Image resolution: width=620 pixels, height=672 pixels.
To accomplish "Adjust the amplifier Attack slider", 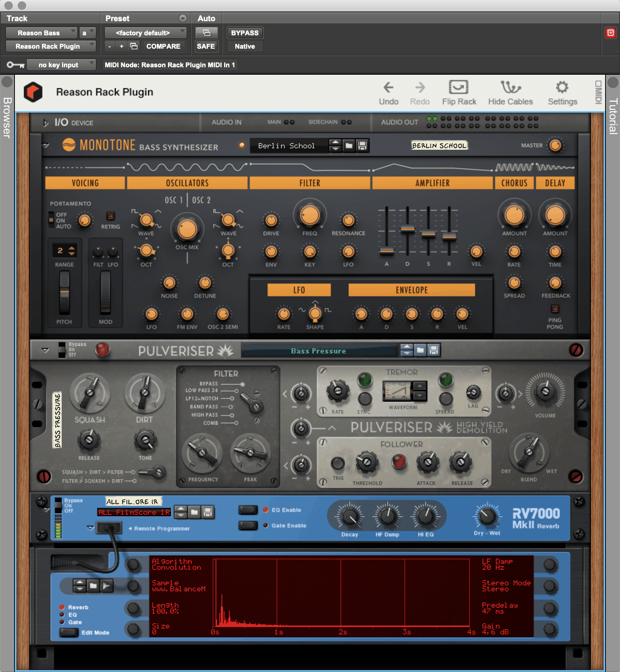I will pos(387,251).
